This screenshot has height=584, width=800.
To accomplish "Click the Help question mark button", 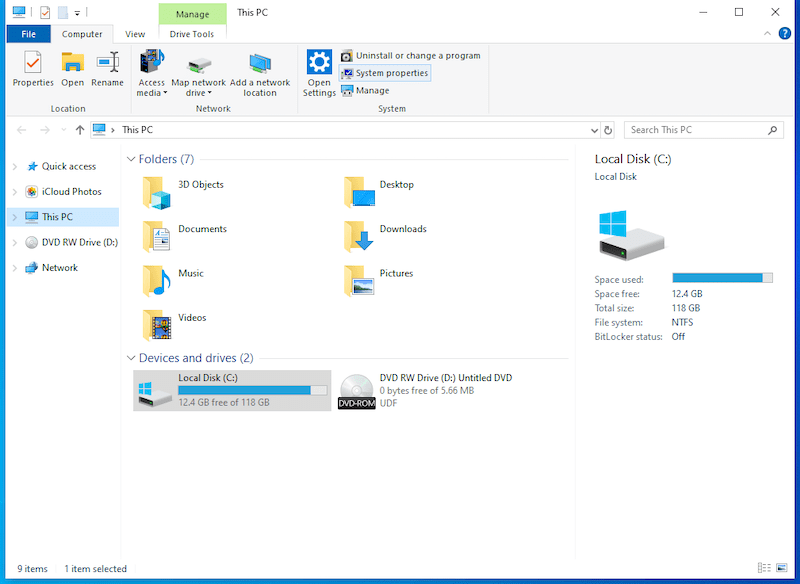I will tap(785, 33).
